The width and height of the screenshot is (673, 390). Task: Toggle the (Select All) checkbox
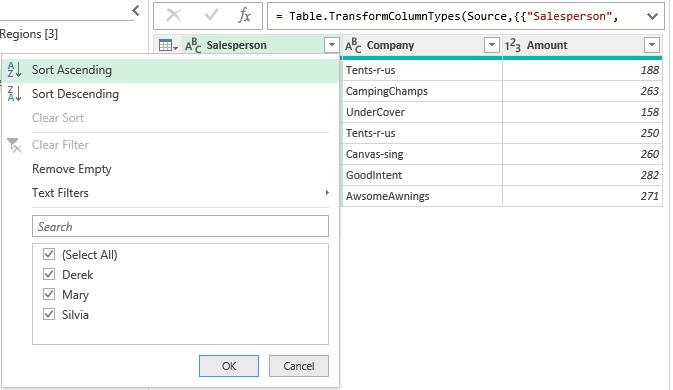coord(49,254)
